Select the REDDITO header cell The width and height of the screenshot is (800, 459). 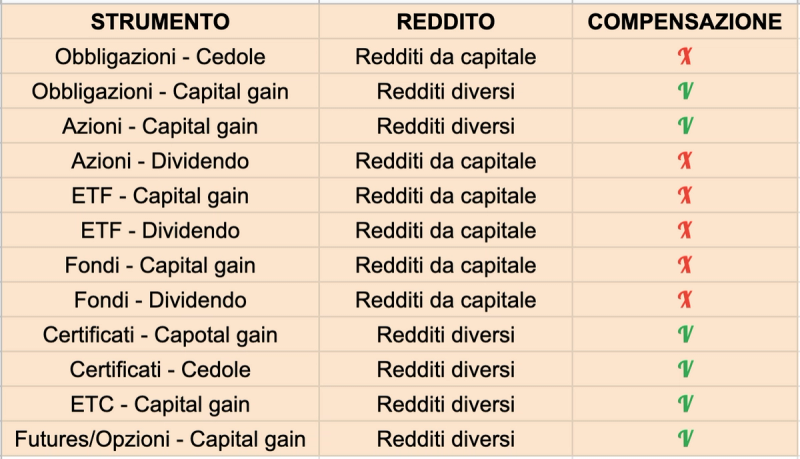click(445, 21)
